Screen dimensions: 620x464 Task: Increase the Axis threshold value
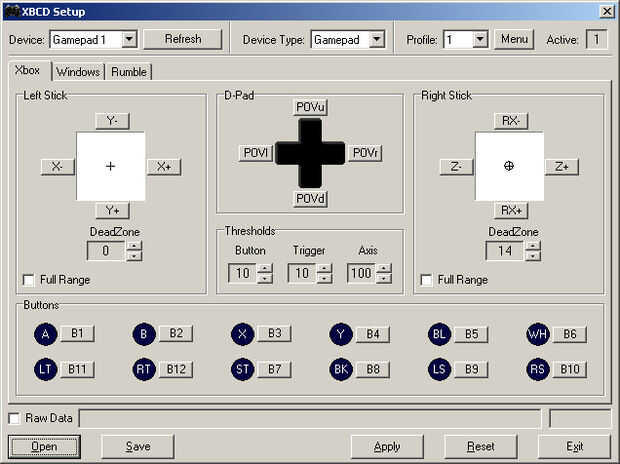384,268
